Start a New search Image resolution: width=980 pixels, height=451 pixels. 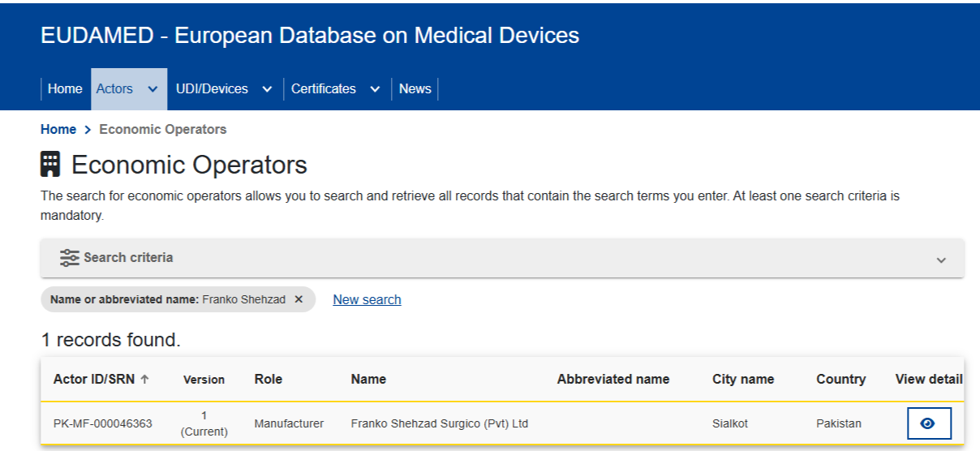367,299
